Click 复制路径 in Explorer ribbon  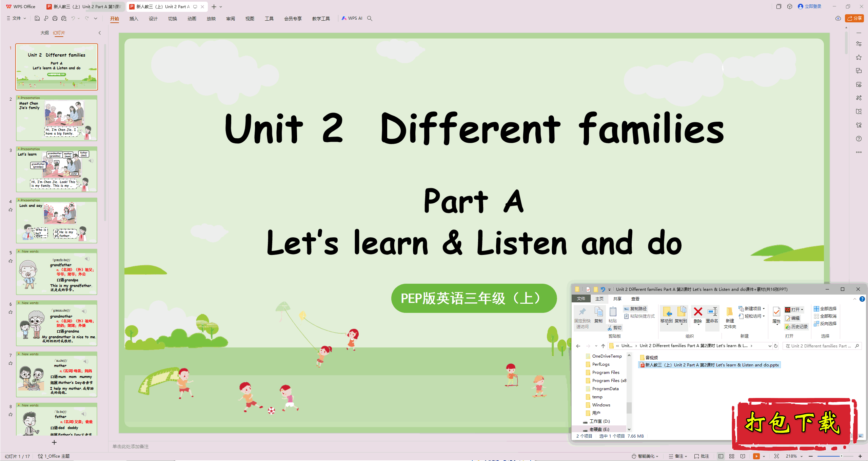(x=635, y=308)
